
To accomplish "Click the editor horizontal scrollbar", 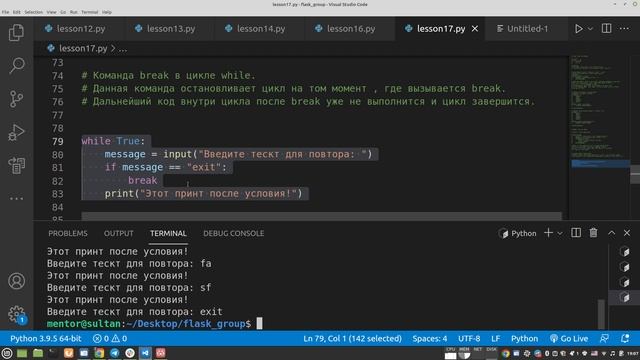I will (x=321, y=216).
